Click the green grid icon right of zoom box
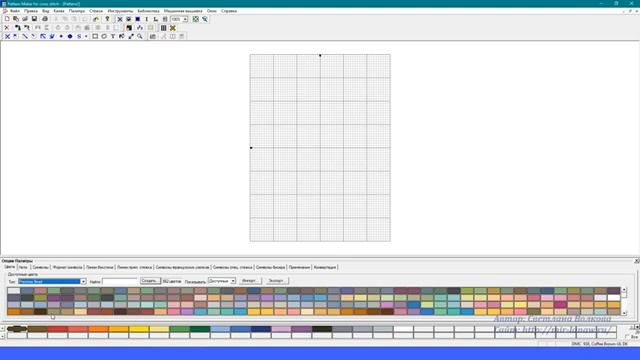The width and height of the screenshot is (640, 360). click(196, 19)
